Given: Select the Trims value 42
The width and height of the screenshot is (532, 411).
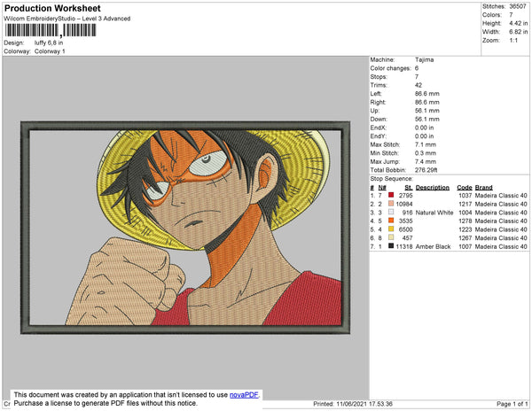Looking at the screenshot, I should pos(419,85).
